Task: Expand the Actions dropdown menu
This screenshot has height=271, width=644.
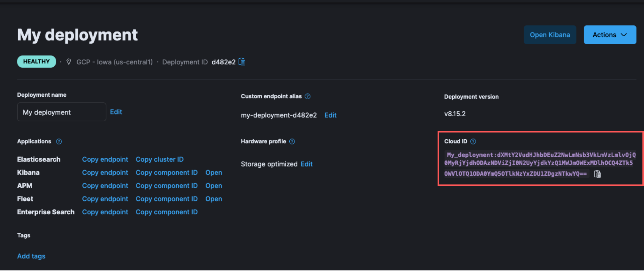Action: (610, 35)
